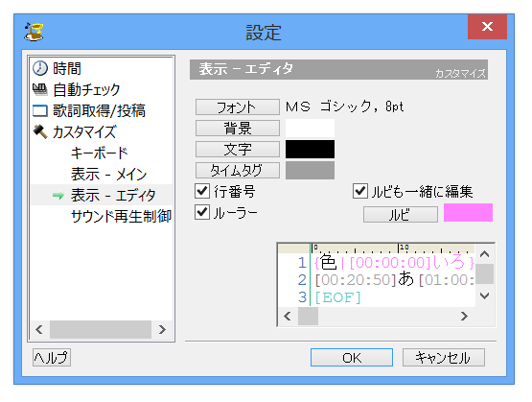
Task: Click the preview scroll-up arrow
Action: pyautogui.click(x=484, y=254)
